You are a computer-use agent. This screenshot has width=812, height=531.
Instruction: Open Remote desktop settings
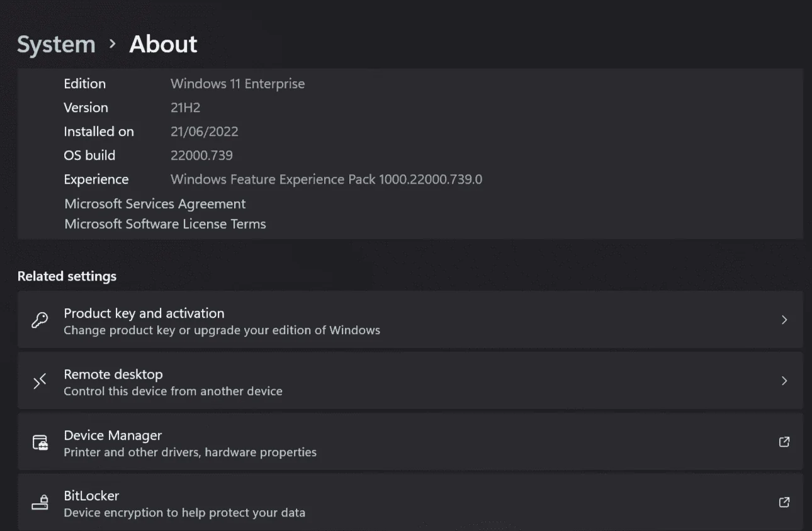click(410, 381)
